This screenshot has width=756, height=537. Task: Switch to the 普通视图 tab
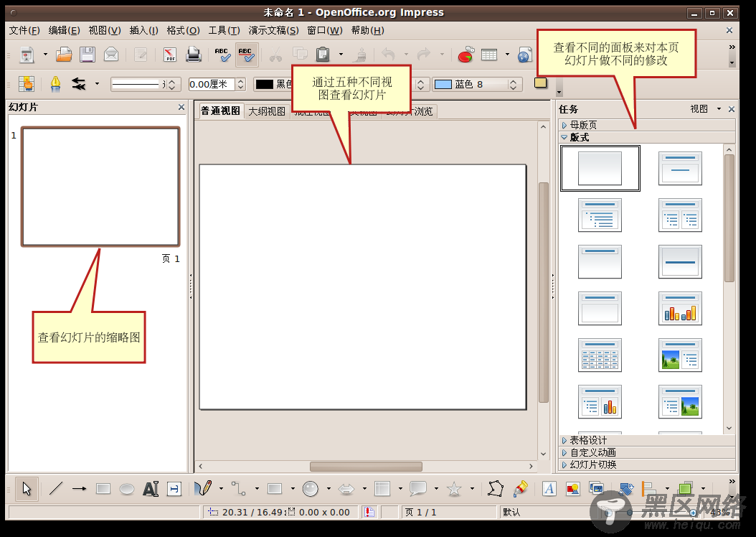coord(220,111)
